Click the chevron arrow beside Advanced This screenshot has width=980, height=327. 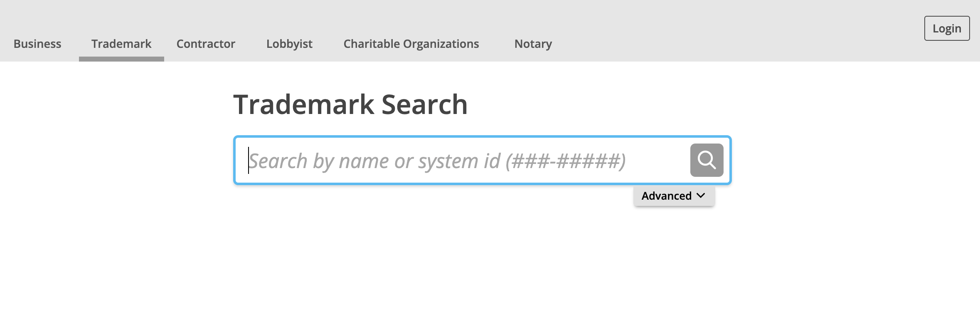pyautogui.click(x=701, y=196)
